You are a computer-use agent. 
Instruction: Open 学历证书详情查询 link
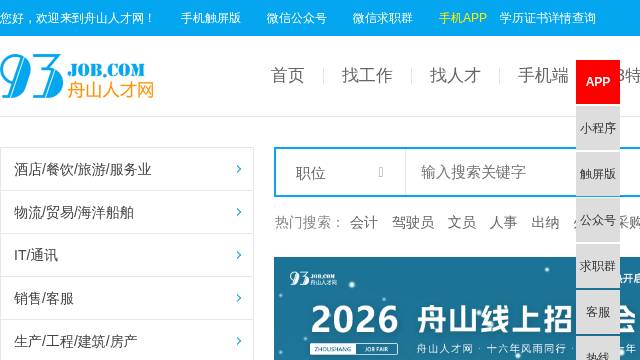tap(547, 18)
